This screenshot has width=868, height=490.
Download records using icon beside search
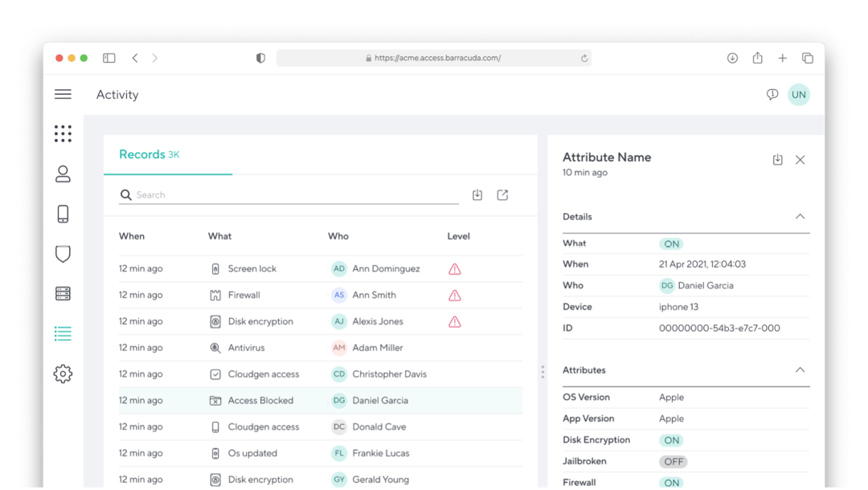pyautogui.click(x=477, y=195)
